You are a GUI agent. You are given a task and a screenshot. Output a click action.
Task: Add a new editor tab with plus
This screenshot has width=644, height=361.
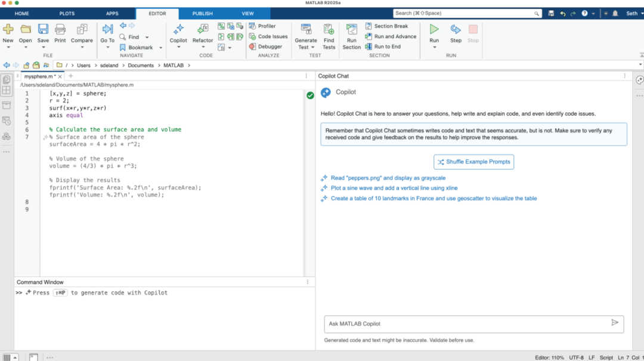[70, 76]
